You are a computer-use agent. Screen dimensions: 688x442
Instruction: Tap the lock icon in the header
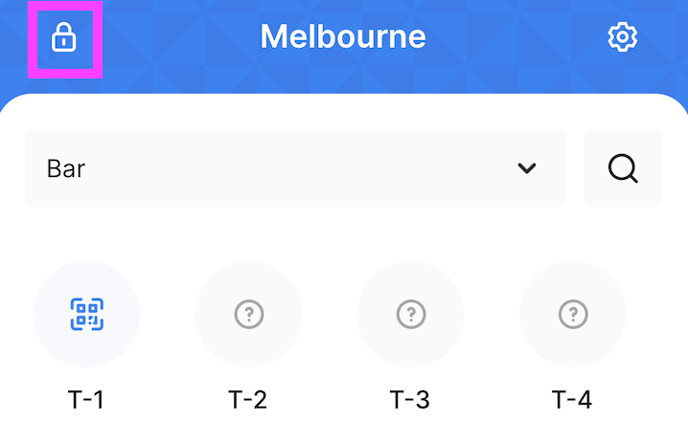coord(63,39)
